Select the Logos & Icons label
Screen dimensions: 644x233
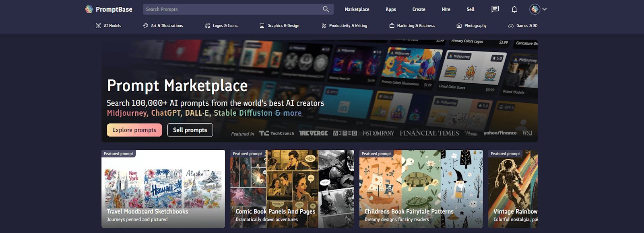click(225, 26)
